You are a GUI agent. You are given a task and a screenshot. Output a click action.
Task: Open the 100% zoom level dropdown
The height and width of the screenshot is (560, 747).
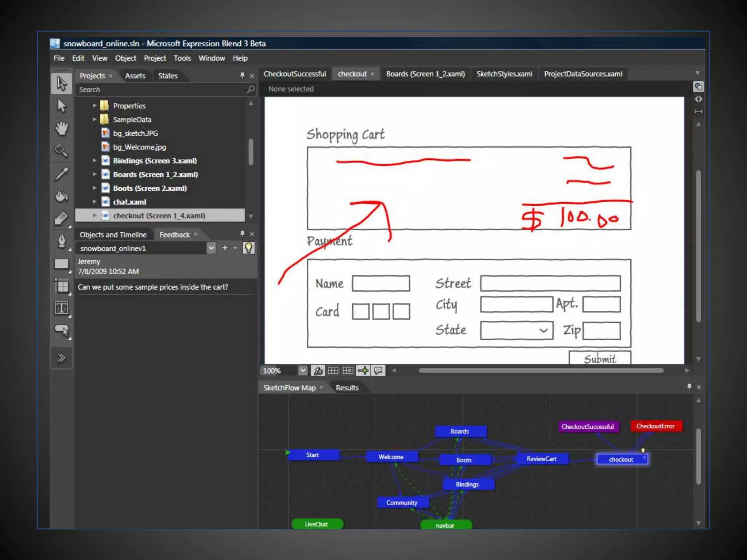pyautogui.click(x=302, y=371)
